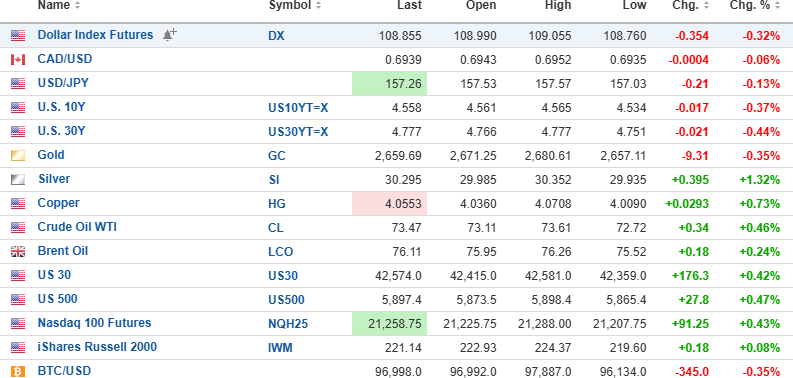
Task: Click the US flag icon beside US 30
Action: pos(18,275)
